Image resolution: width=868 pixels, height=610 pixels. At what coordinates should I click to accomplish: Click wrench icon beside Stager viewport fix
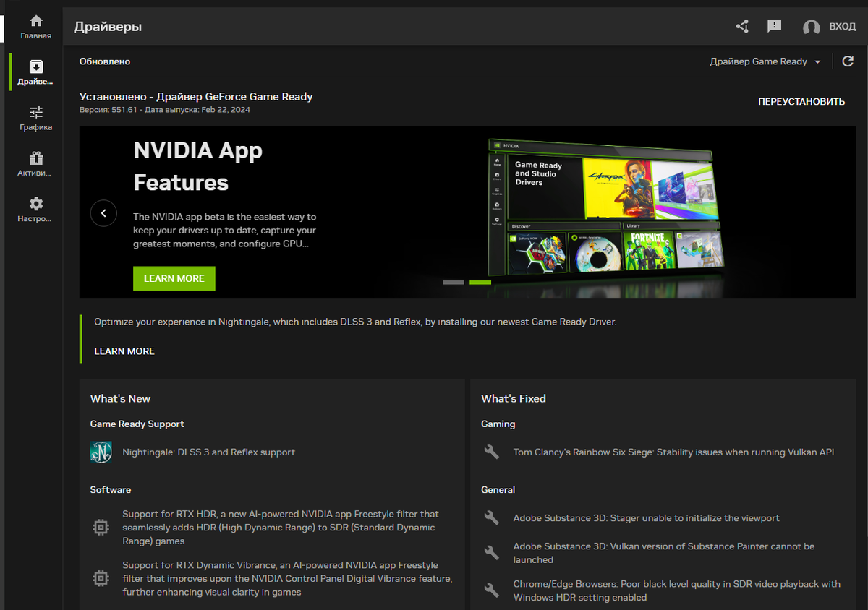[x=492, y=517]
